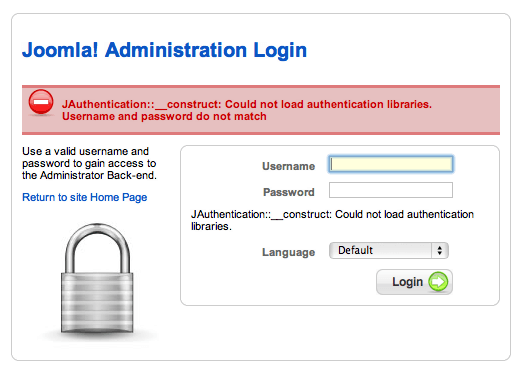
Task: Click the black JAuthentication error text in form
Action: pos(332,220)
